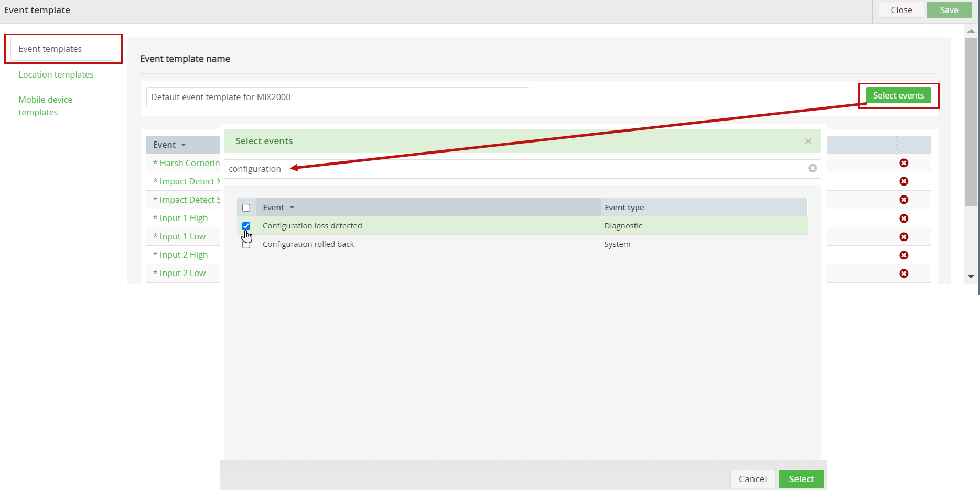Click the page scrollbar up arrow
Image resolution: width=980 pixels, height=490 pixels.
pos(971,31)
